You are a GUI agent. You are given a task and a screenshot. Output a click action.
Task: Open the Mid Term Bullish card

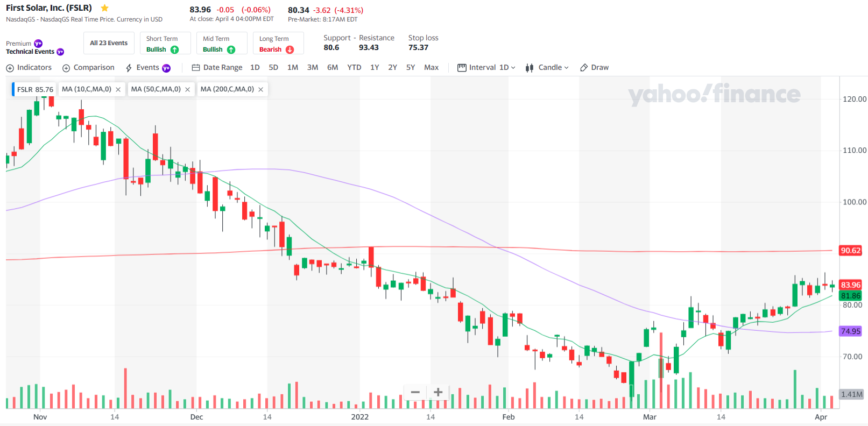[222, 43]
